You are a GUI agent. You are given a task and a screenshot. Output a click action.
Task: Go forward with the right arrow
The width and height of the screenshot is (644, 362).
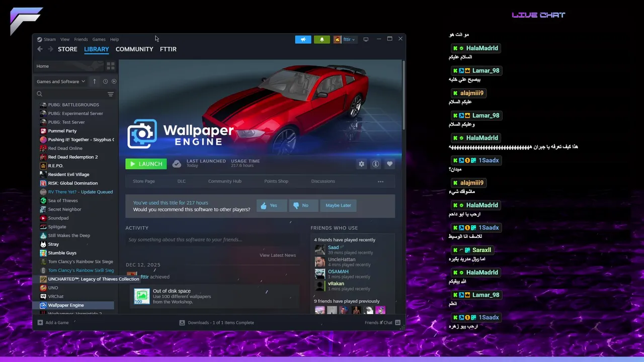click(x=50, y=49)
